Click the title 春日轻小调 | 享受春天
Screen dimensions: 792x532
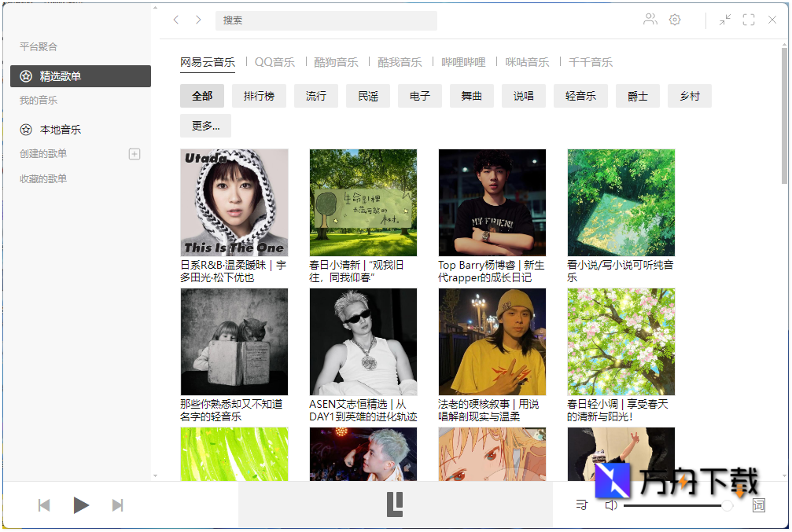[x=617, y=410]
